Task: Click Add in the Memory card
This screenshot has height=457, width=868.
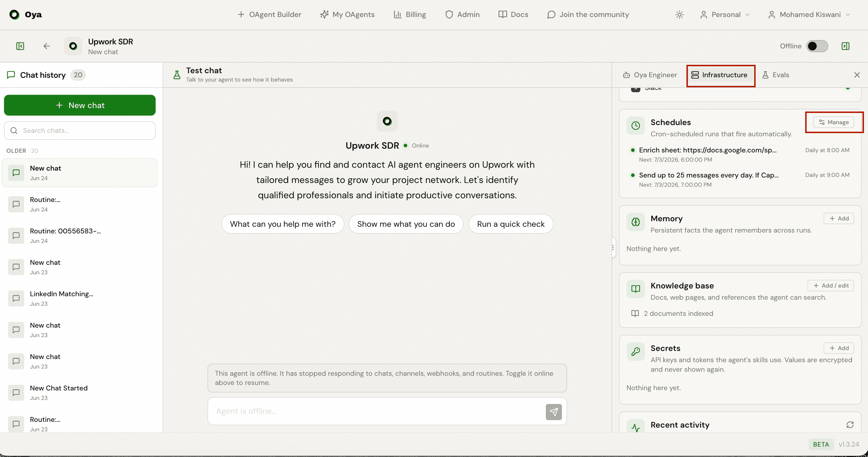Action: 839,218
